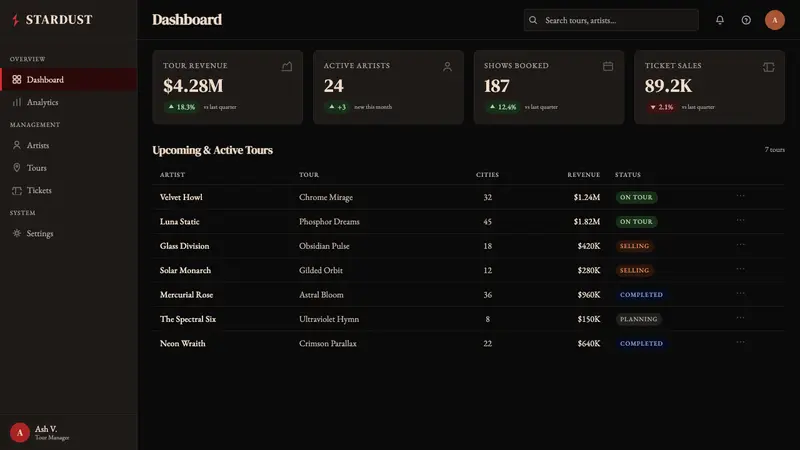
Task: Open Tours management page
Action: point(68,167)
